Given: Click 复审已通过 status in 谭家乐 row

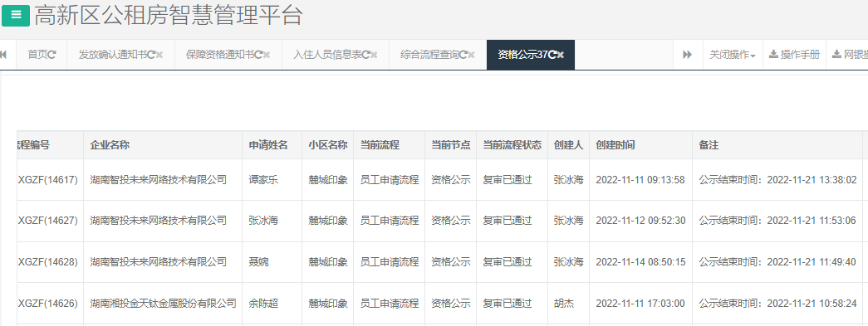Looking at the screenshot, I should point(507,179).
